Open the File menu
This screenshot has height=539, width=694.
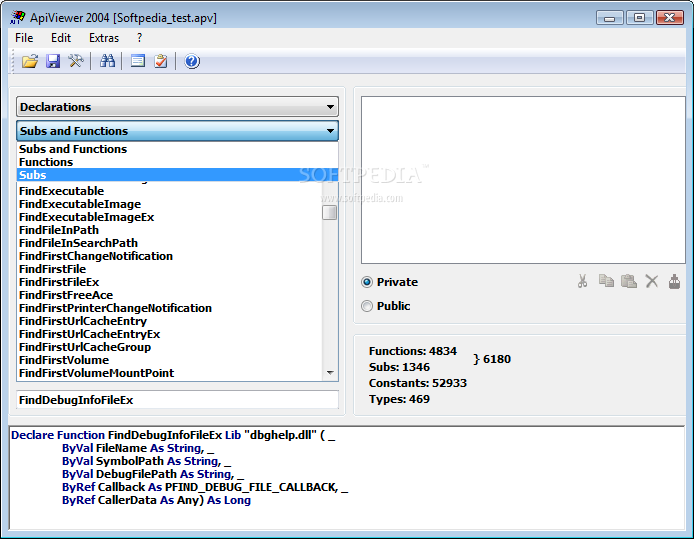coord(24,38)
